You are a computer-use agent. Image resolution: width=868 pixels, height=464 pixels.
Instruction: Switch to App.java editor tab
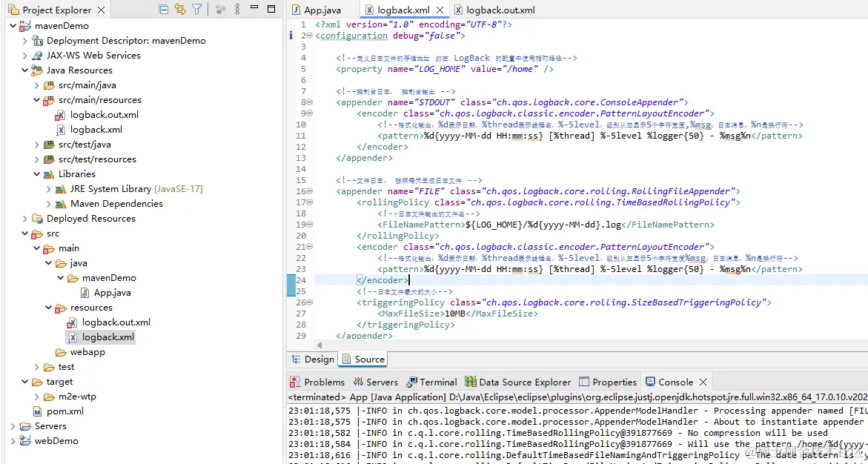point(322,10)
